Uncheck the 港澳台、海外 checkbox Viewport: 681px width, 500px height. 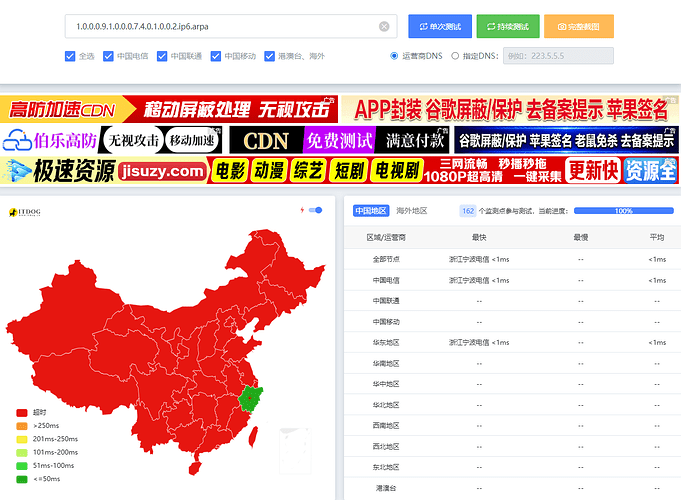[269, 56]
